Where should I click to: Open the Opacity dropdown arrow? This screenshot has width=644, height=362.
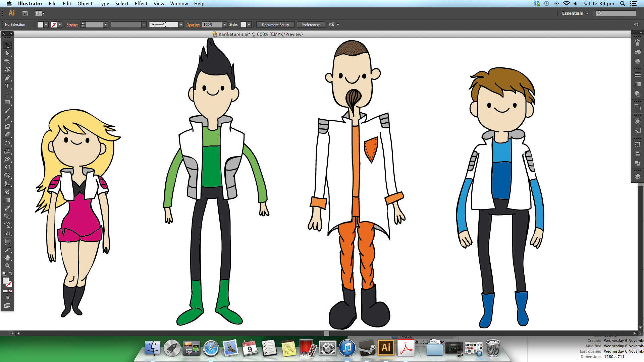(225, 25)
